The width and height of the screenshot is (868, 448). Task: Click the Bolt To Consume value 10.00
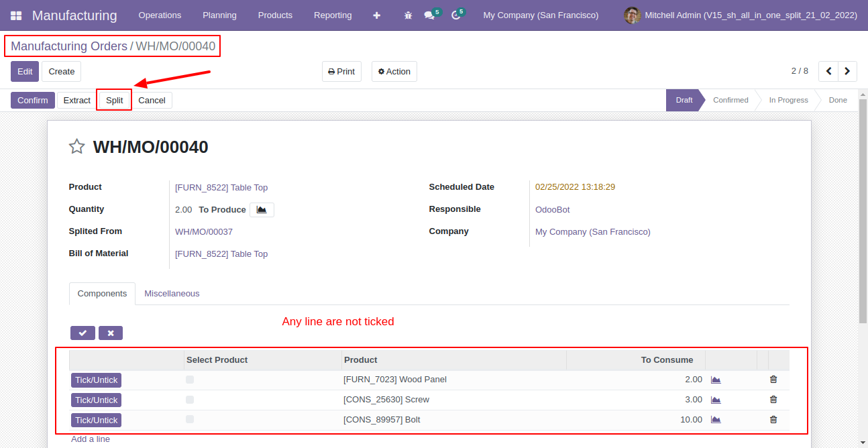point(691,420)
